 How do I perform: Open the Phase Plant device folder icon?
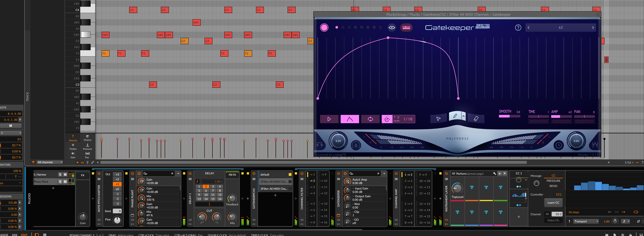pyautogui.click(x=133, y=179)
